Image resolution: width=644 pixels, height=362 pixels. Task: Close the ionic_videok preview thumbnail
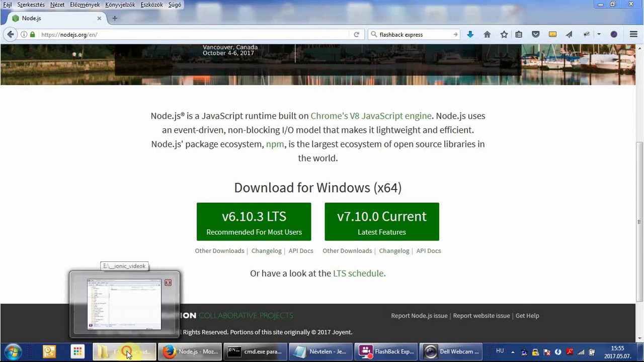point(168,283)
